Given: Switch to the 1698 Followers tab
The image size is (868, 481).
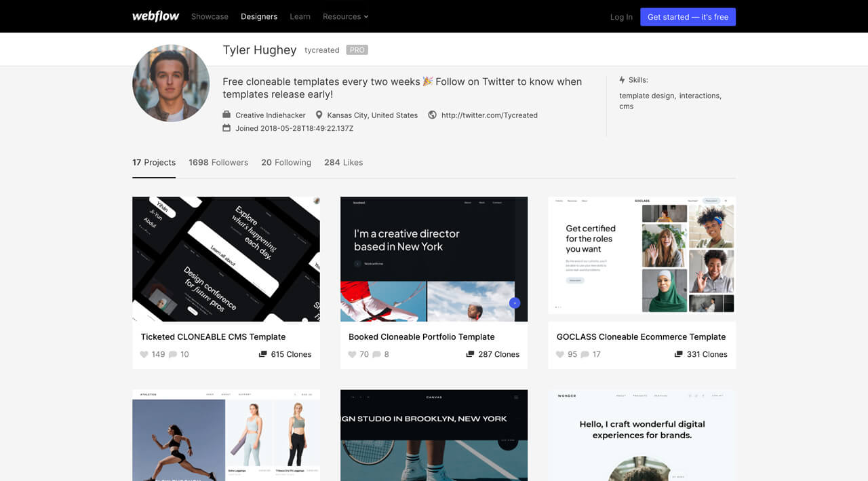Looking at the screenshot, I should (x=218, y=163).
